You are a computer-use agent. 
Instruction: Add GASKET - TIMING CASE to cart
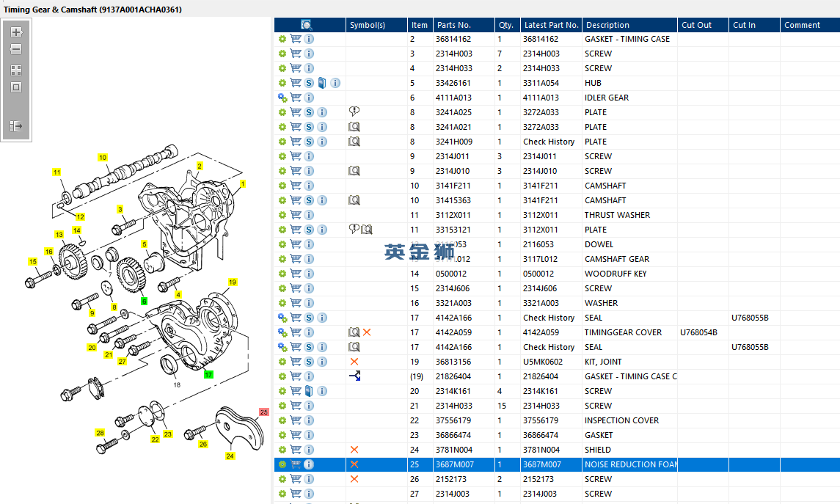296,39
